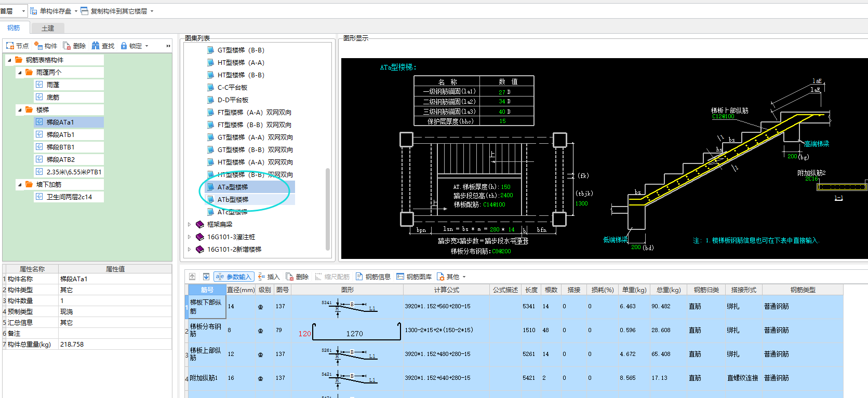Click the 其他 toolbar icon
Viewport: 868px width, 398px height.
[x=440, y=277]
